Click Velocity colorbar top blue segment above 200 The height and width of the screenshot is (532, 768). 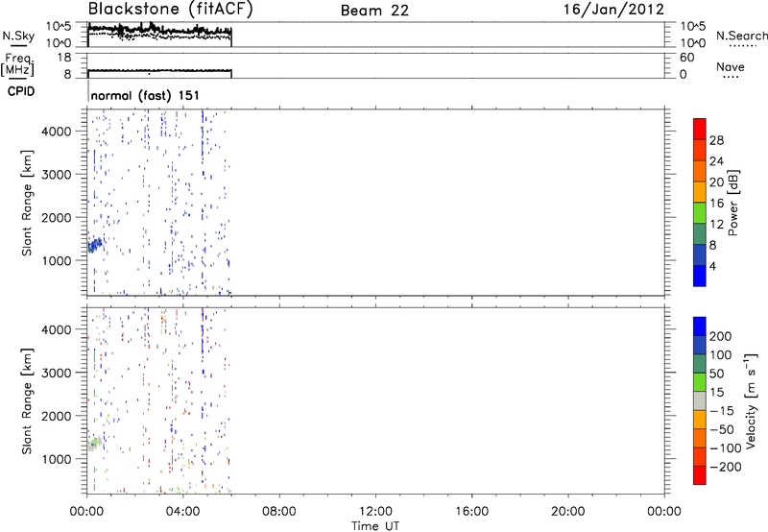tap(700, 326)
